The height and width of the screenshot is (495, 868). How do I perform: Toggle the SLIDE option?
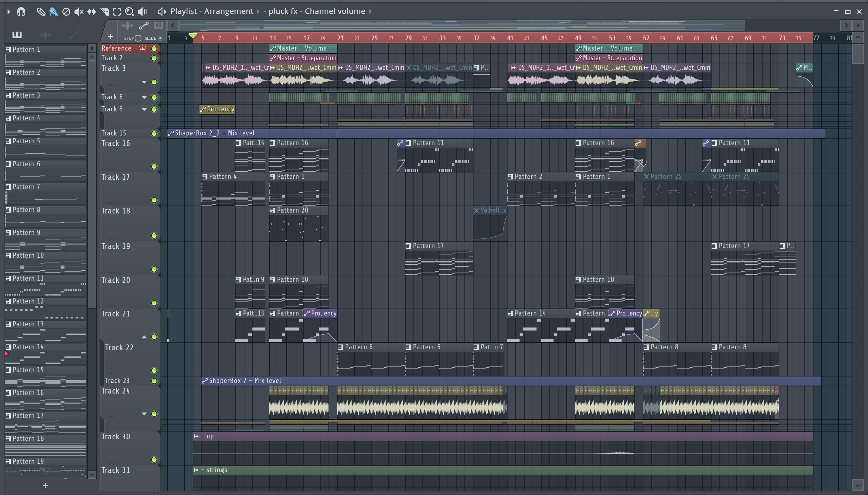pos(160,38)
